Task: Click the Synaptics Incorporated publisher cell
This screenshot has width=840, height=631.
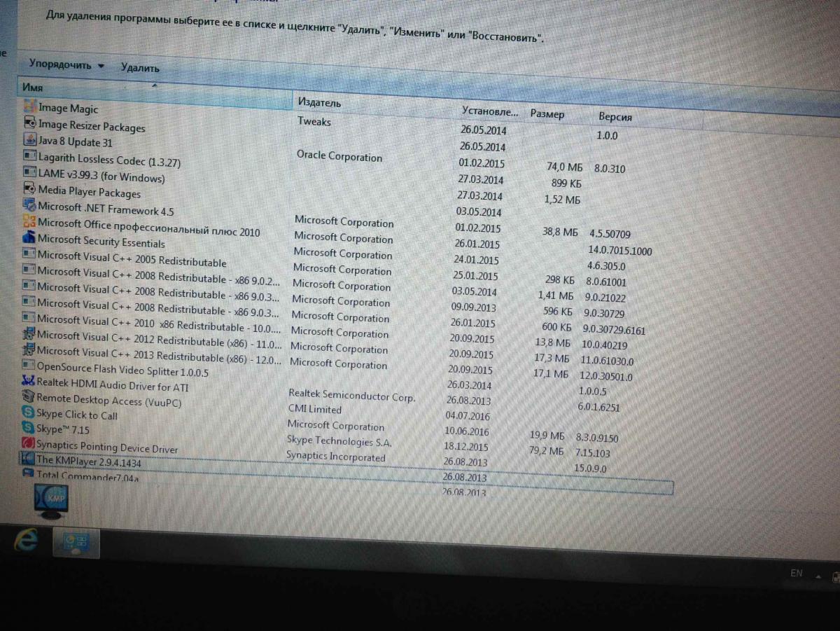Action: click(x=336, y=456)
